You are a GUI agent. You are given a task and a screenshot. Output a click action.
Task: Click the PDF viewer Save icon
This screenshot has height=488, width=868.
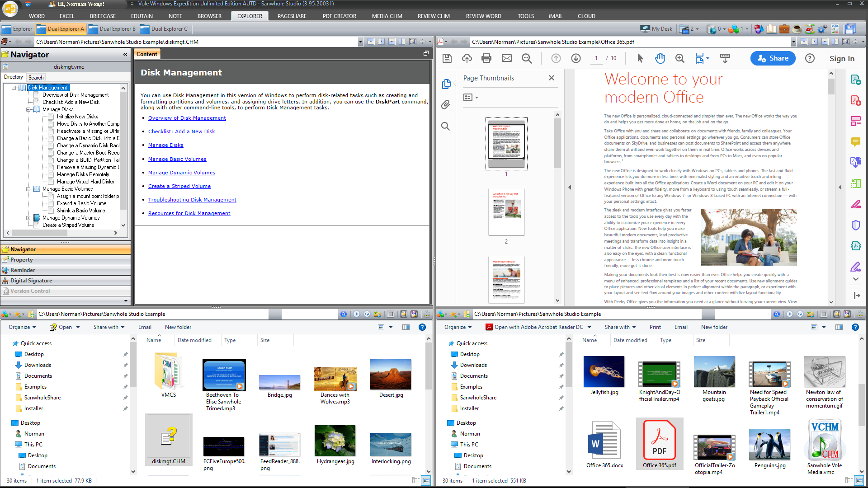[447, 58]
